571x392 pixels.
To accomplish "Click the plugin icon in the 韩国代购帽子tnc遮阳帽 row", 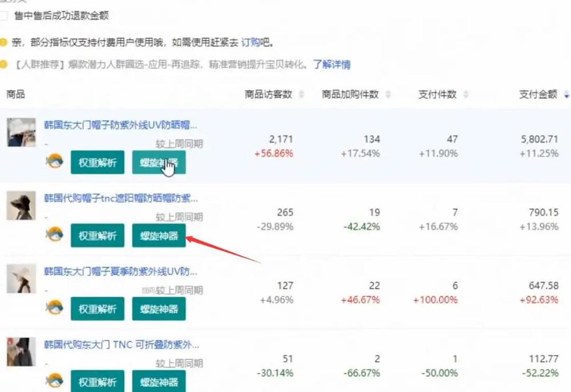I will [54, 235].
